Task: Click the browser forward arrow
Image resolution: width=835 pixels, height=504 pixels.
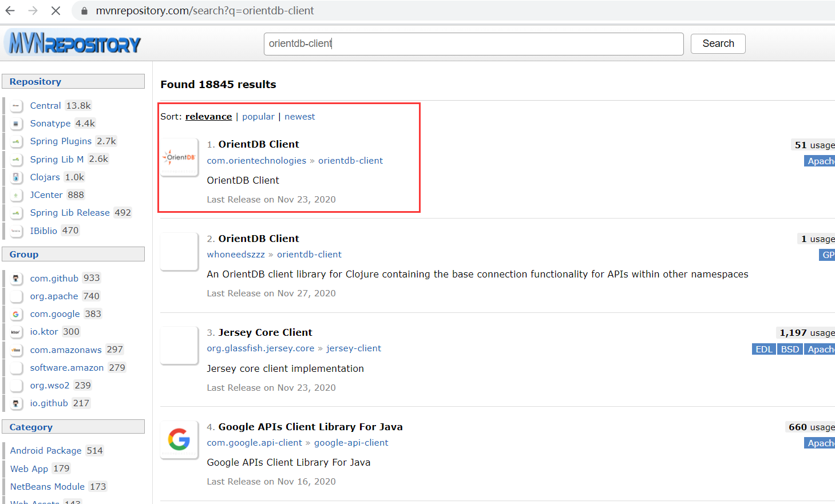Action: pos(33,11)
